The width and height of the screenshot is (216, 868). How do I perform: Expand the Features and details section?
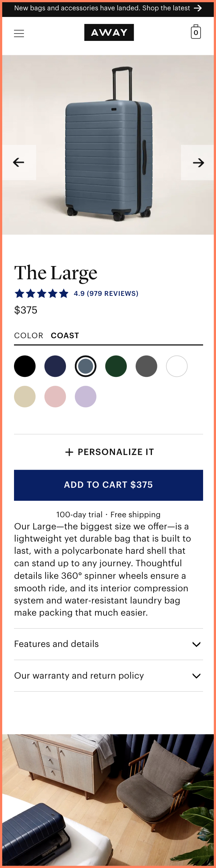coord(108,644)
